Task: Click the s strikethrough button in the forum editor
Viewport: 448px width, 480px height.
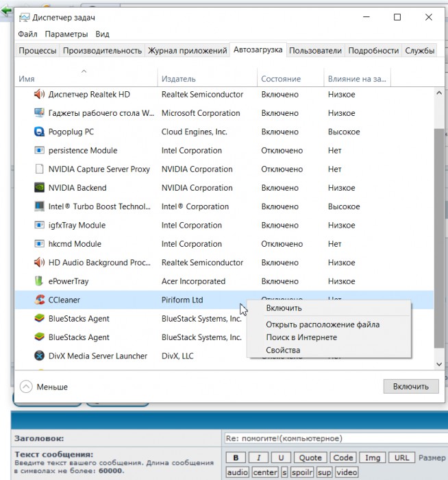Action: (x=284, y=472)
